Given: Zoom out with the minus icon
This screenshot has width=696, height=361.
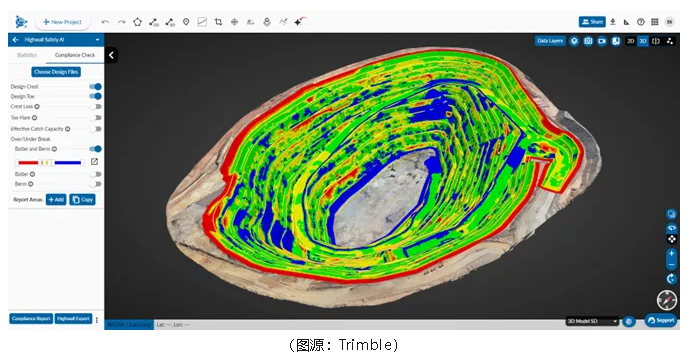Looking at the screenshot, I should click(x=671, y=265).
